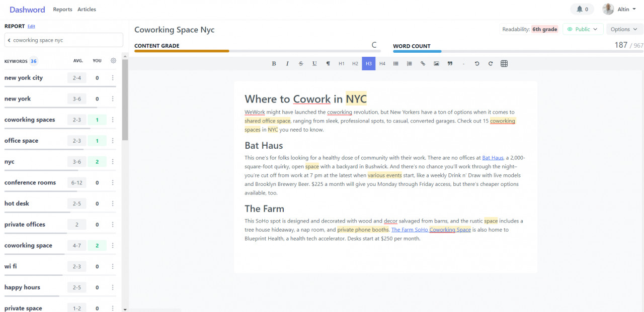Insert a table

point(504,64)
